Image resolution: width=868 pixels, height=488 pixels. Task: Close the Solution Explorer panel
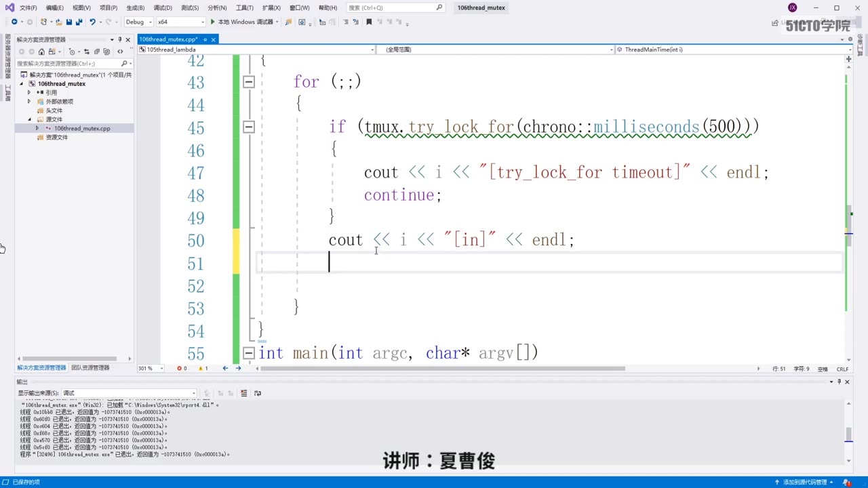(x=127, y=39)
